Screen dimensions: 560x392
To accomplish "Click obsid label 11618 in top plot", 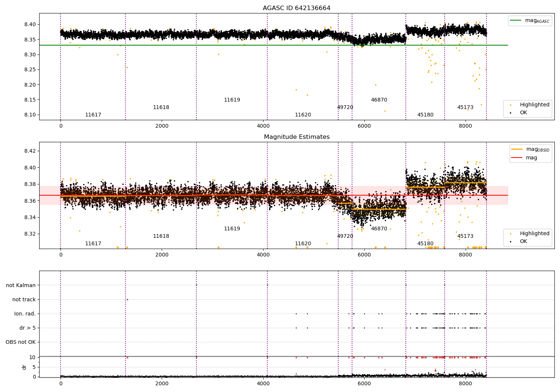I will click(161, 108).
